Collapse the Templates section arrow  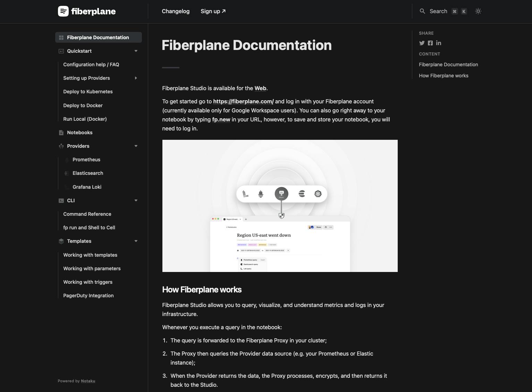pos(136,241)
